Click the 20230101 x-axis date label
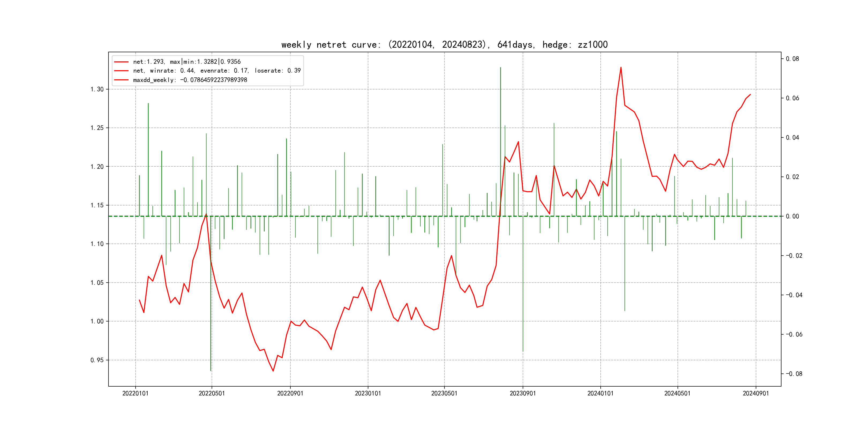Screen dimensions: 868x434 pyautogui.click(x=368, y=393)
